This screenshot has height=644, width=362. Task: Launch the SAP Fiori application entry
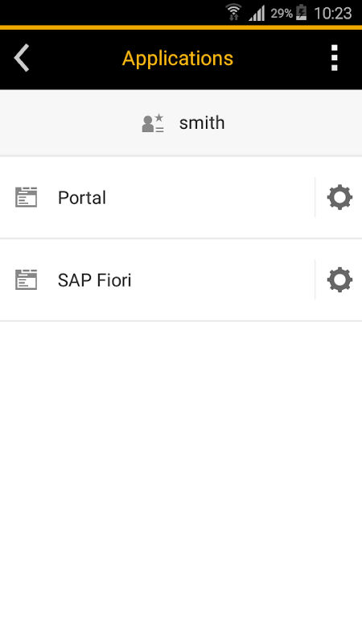pos(157,280)
